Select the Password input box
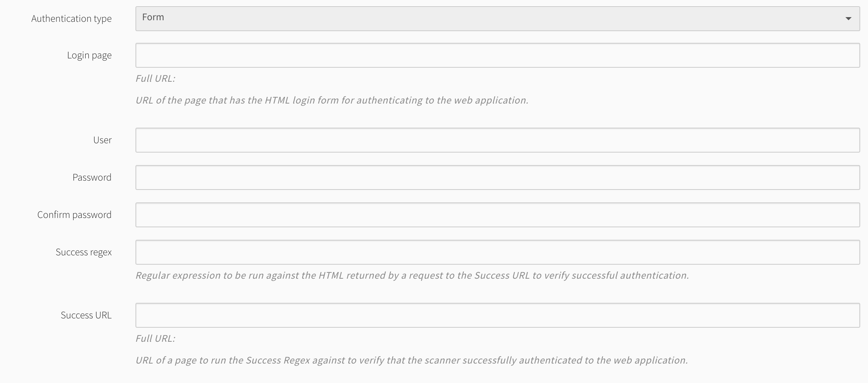This screenshot has width=868, height=383. point(497,177)
